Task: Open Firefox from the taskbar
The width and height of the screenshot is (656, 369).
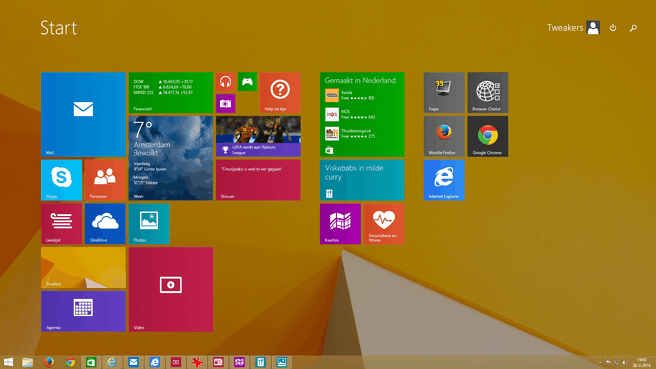Action: click(49, 362)
